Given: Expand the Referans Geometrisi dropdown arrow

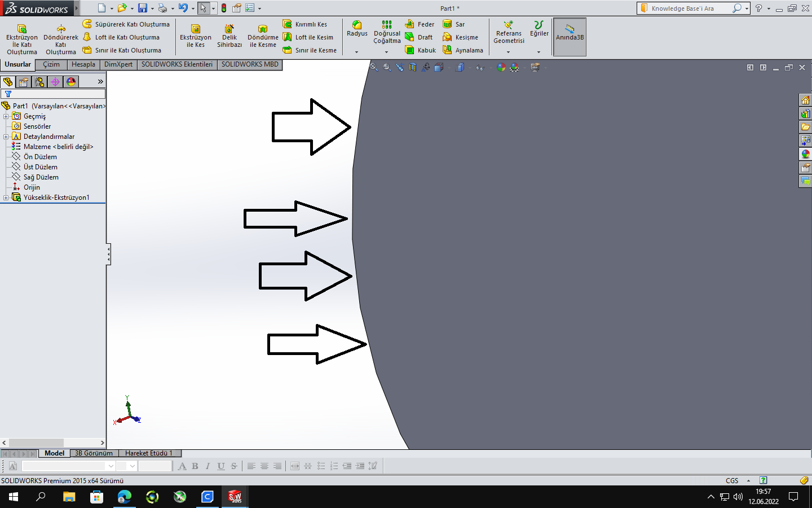Looking at the screenshot, I should 508,52.
